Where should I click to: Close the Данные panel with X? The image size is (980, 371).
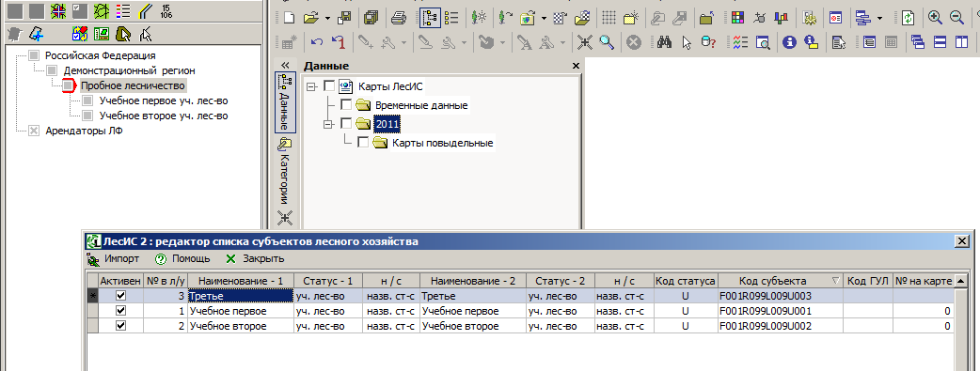click(576, 66)
